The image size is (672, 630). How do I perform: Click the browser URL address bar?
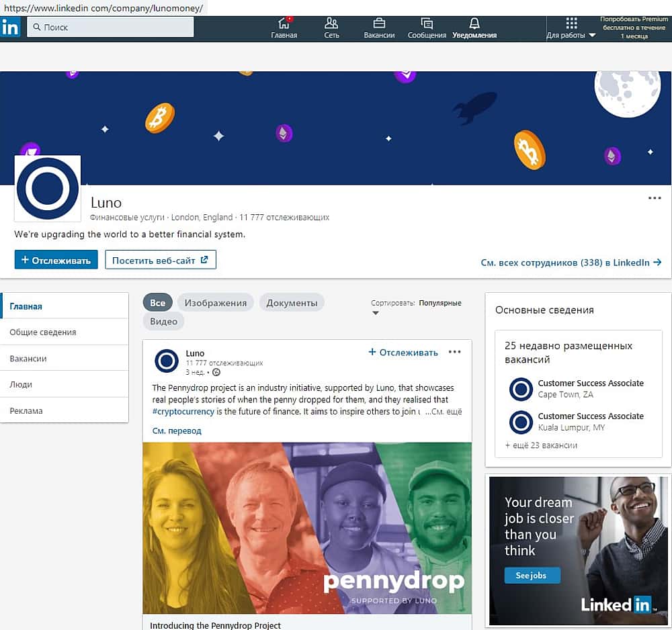tap(103, 7)
